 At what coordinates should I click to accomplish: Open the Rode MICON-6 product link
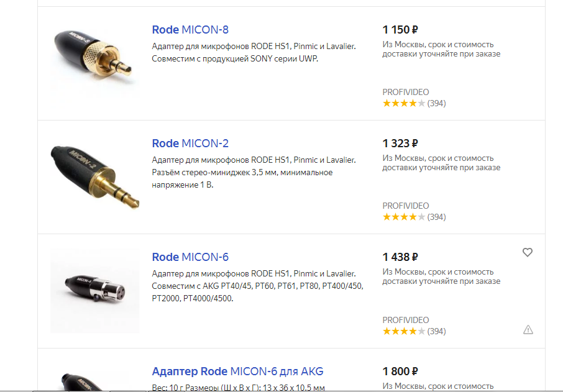(190, 257)
